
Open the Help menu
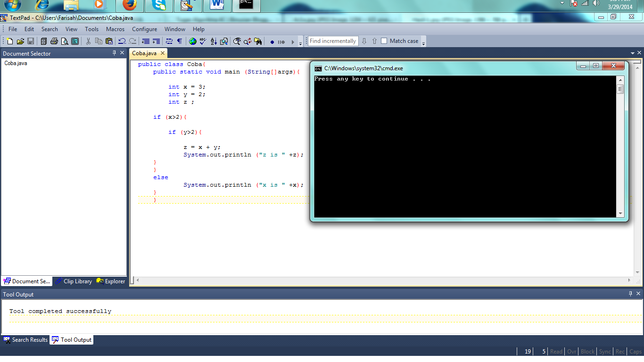tap(199, 29)
